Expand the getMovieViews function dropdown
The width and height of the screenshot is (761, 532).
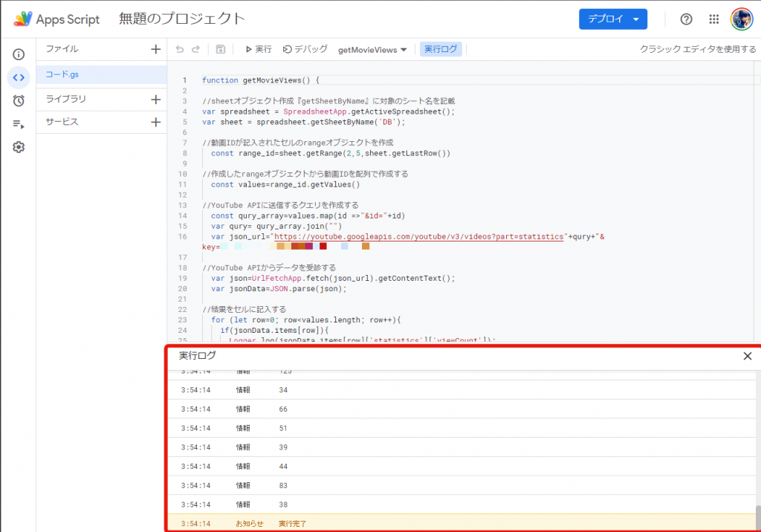[372, 50]
